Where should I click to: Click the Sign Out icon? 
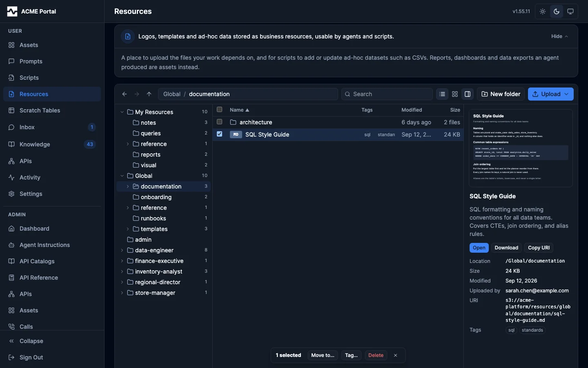tap(11, 357)
